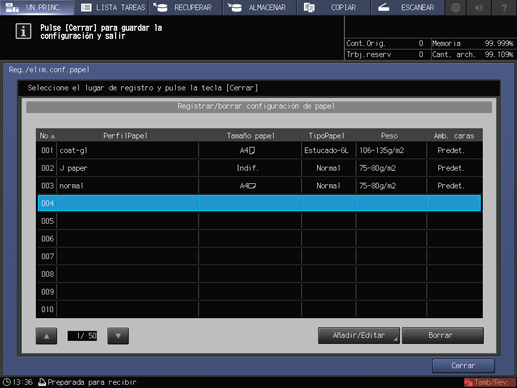This screenshot has width=517, height=388.
Task: Sort the list by the No column
Action: coord(47,136)
